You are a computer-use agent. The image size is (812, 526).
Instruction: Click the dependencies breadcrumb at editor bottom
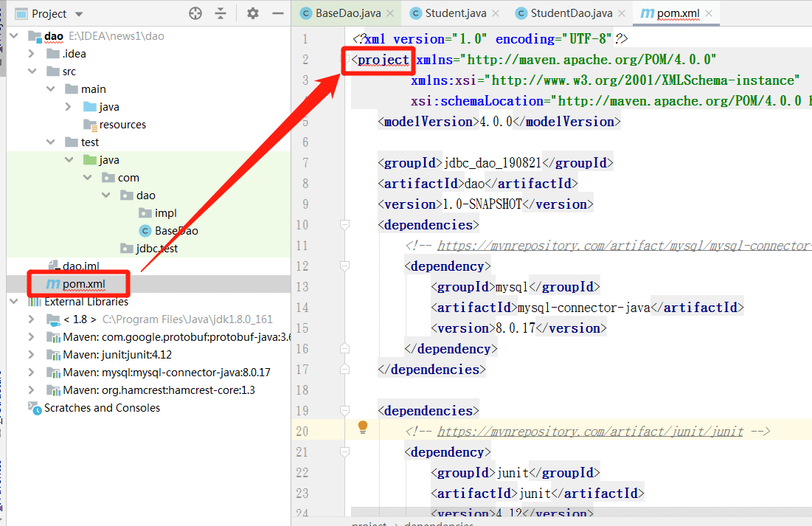tap(439, 523)
